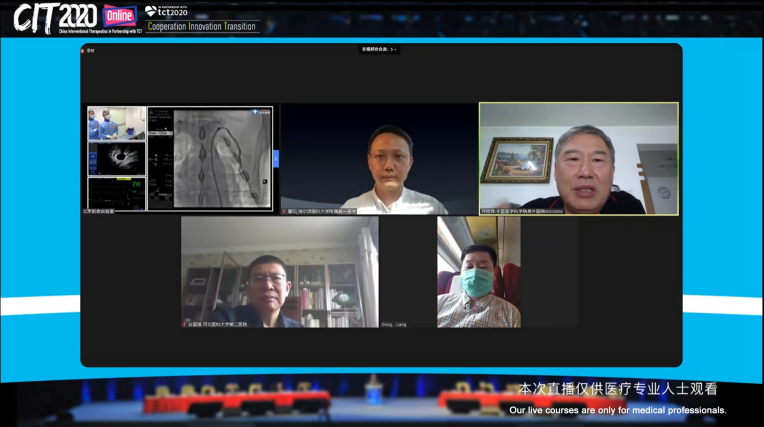
Task: Click the operating room camera feed
Action: pyautogui.click(x=116, y=122)
